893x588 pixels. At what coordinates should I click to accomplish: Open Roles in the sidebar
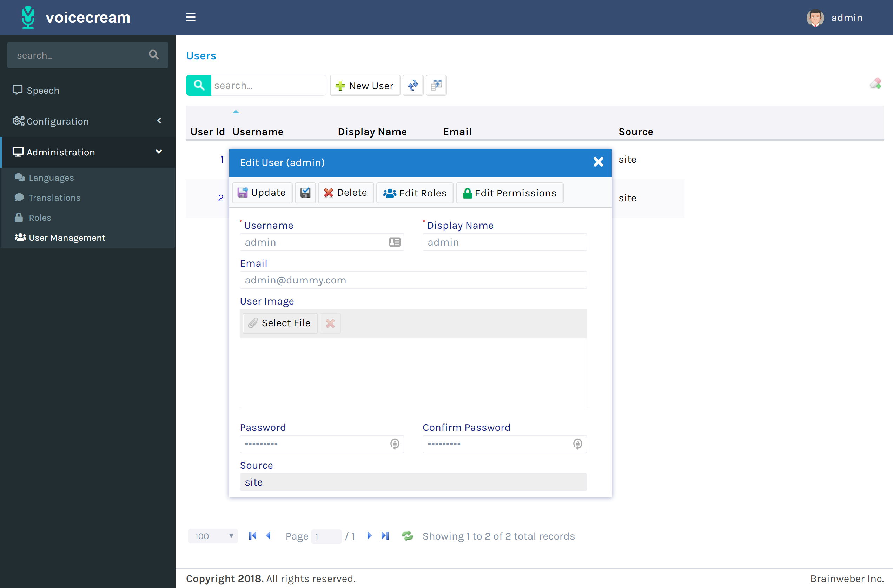click(88, 218)
